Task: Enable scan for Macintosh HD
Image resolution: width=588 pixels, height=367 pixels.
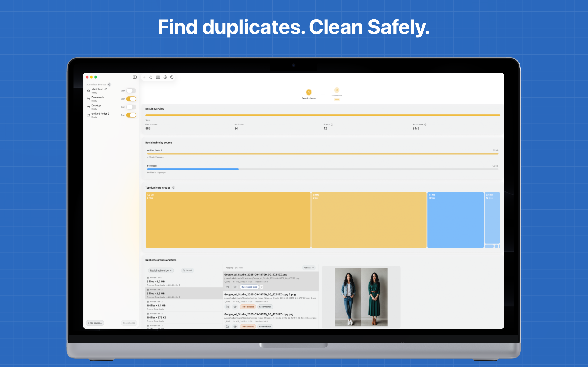Action: (x=131, y=91)
